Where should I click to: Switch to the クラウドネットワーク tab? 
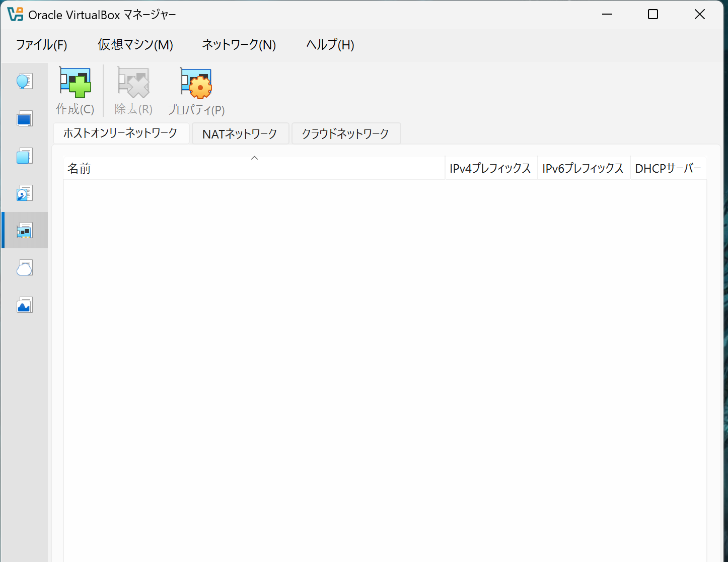346,133
